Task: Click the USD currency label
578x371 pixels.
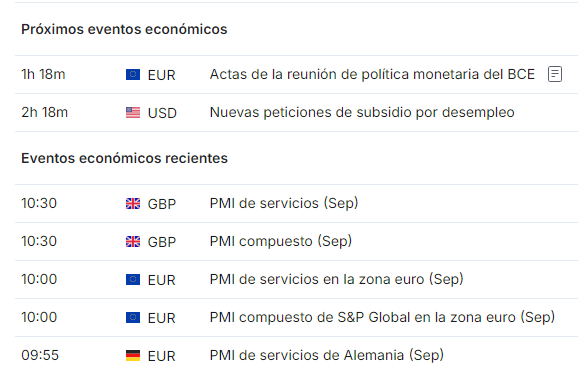Action: [162, 113]
